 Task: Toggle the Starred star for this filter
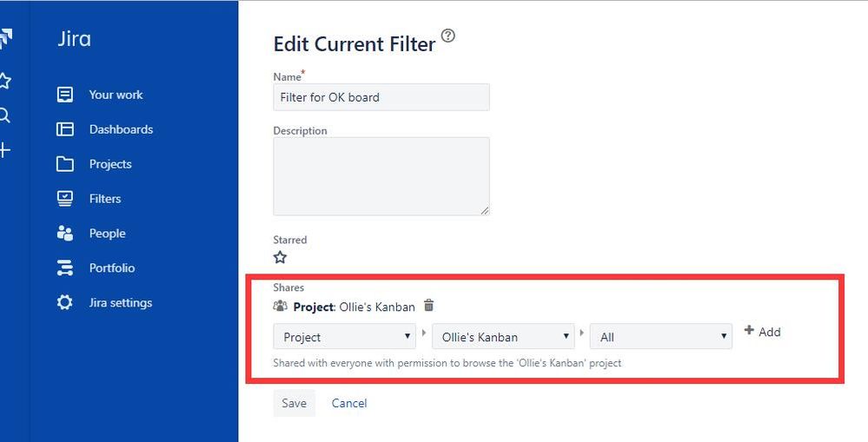[280, 257]
